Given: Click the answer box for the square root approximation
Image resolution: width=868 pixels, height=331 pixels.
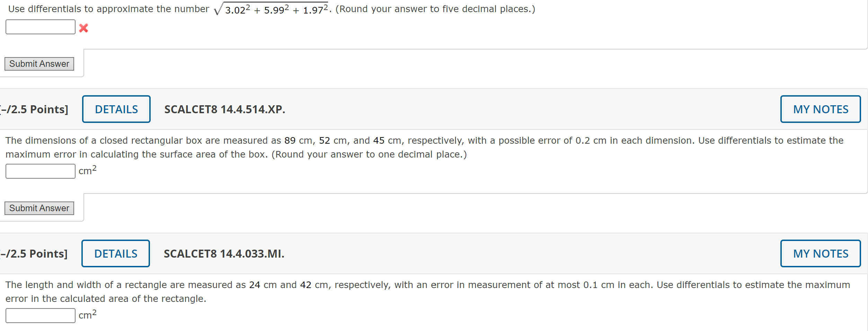Looking at the screenshot, I should pyautogui.click(x=40, y=26).
